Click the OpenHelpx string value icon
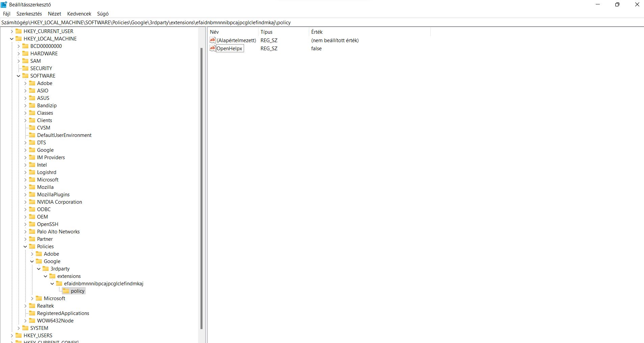 coord(212,48)
